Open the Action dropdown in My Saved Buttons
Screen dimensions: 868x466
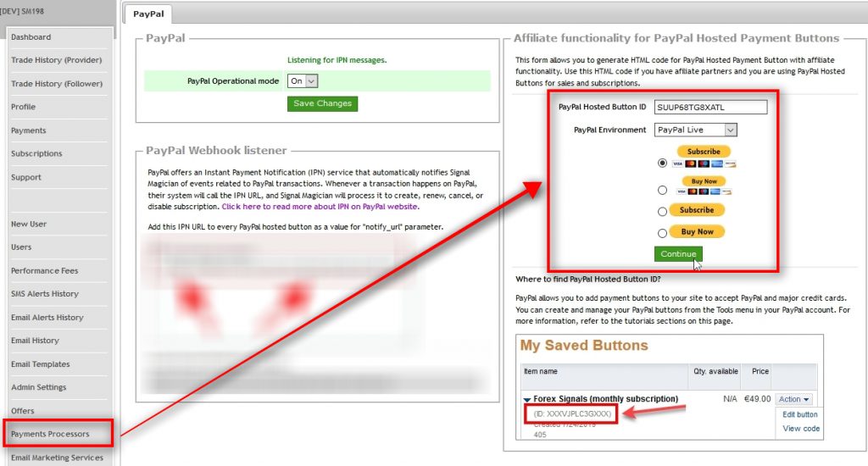click(794, 399)
